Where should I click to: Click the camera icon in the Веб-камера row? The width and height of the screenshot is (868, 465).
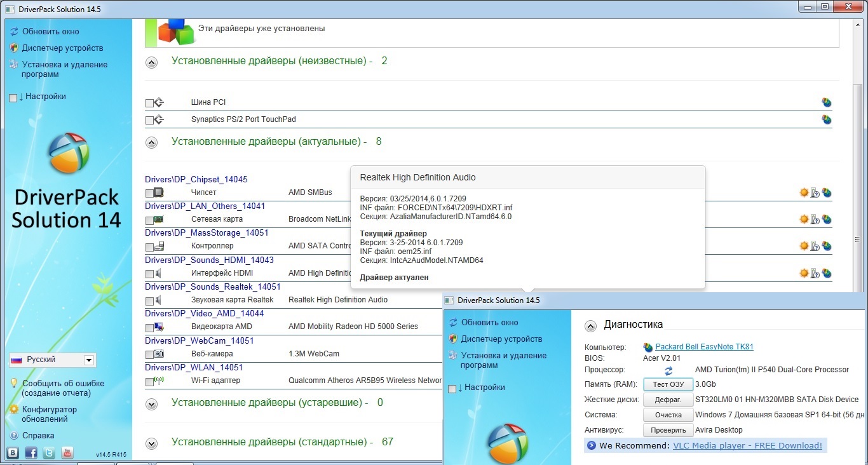[x=159, y=354]
